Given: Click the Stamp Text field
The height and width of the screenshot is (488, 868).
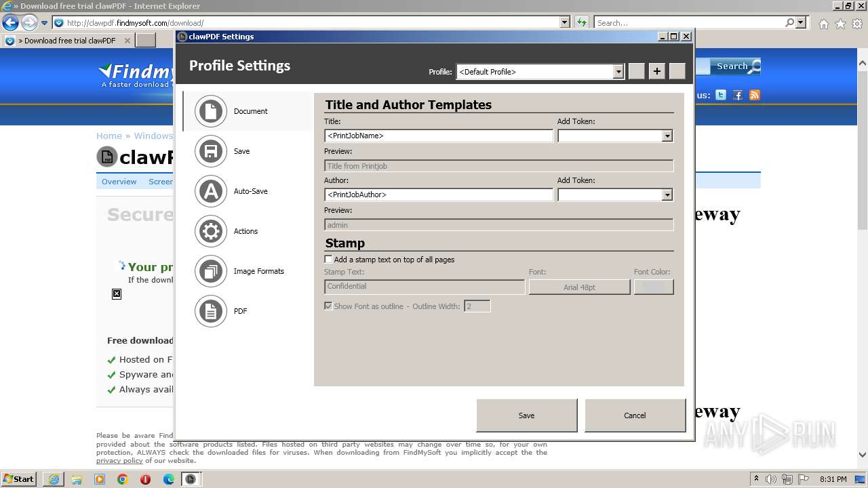Looking at the screenshot, I should tap(425, 287).
